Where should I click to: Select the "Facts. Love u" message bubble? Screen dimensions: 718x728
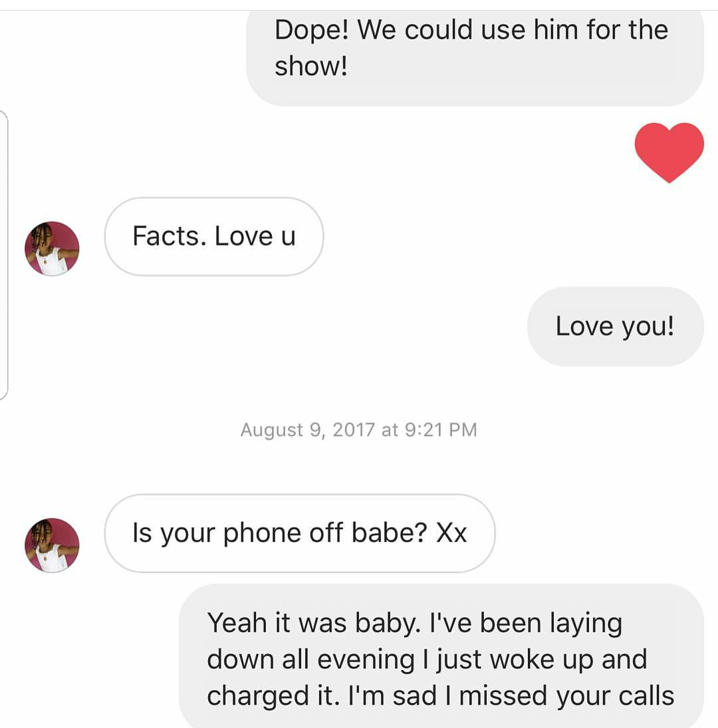pos(214,236)
